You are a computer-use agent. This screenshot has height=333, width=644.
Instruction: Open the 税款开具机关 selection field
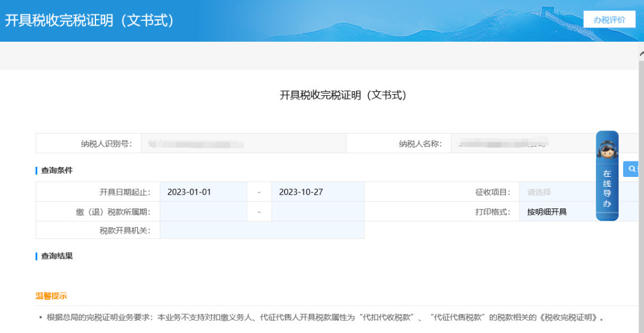[262, 231]
